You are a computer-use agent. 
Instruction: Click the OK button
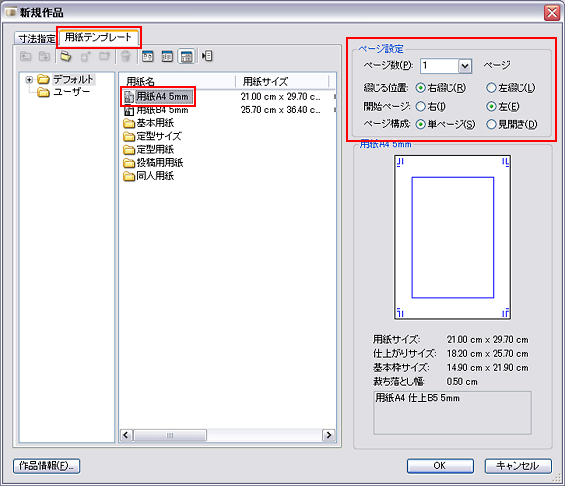[440, 465]
